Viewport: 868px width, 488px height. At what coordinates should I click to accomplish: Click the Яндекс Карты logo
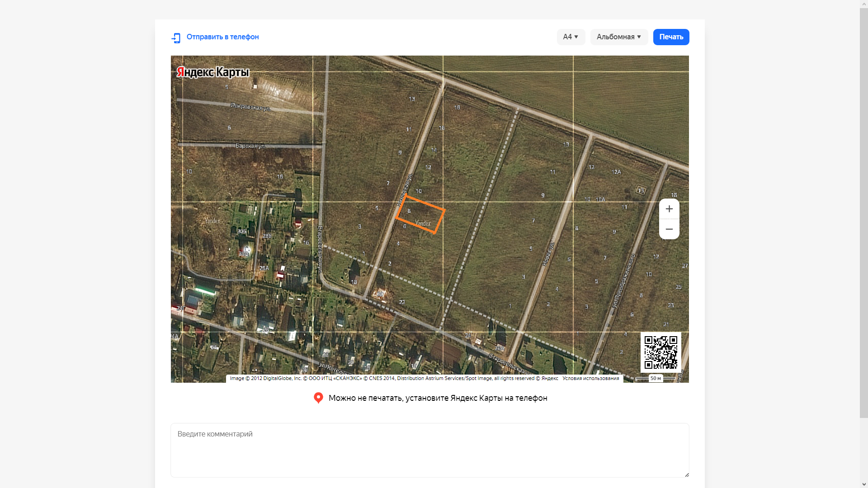click(212, 72)
